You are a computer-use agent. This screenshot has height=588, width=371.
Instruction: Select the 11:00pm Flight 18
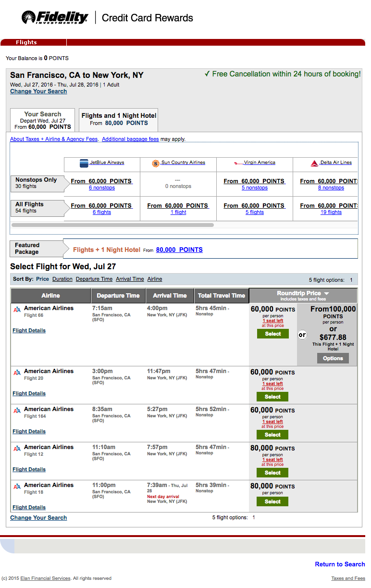coord(272,501)
